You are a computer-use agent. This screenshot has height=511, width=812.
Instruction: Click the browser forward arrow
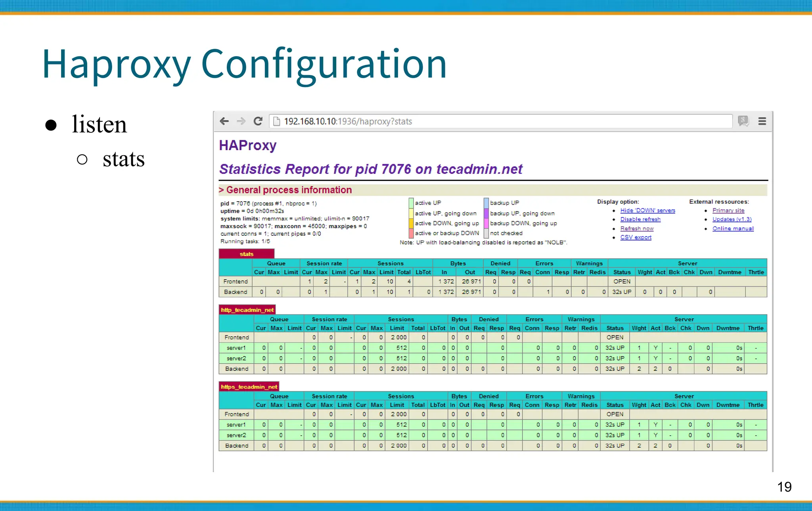tap(241, 121)
